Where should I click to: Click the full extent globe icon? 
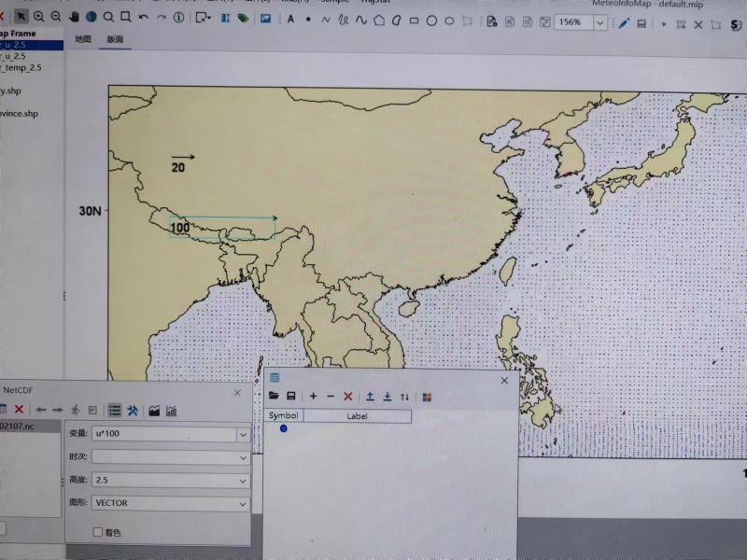tap(91, 17)
